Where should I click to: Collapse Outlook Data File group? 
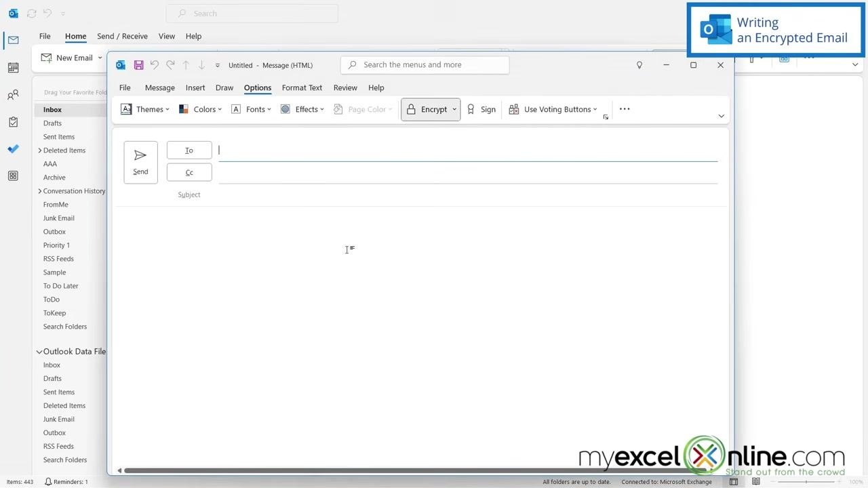[39, 352]
